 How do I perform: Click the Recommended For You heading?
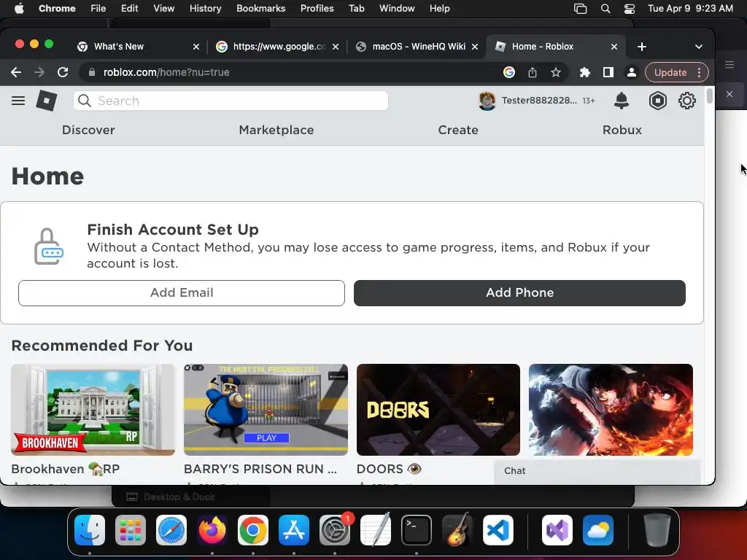click(102, 345)
